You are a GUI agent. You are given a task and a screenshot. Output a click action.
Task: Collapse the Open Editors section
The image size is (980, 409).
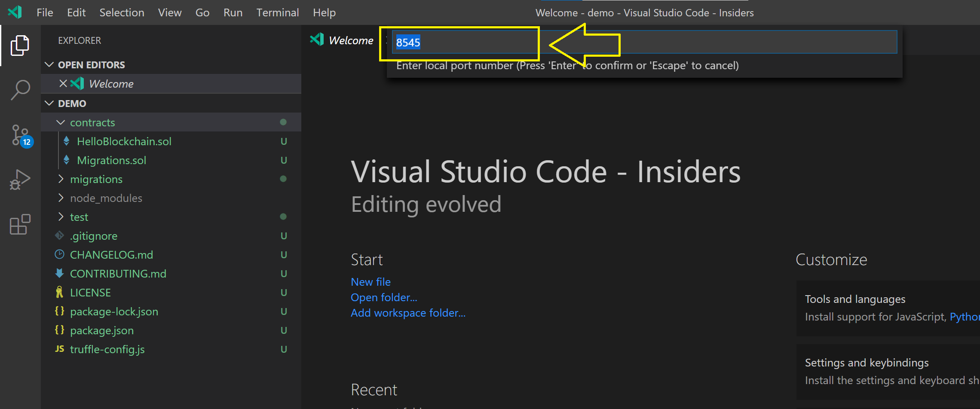click(49, 64)
